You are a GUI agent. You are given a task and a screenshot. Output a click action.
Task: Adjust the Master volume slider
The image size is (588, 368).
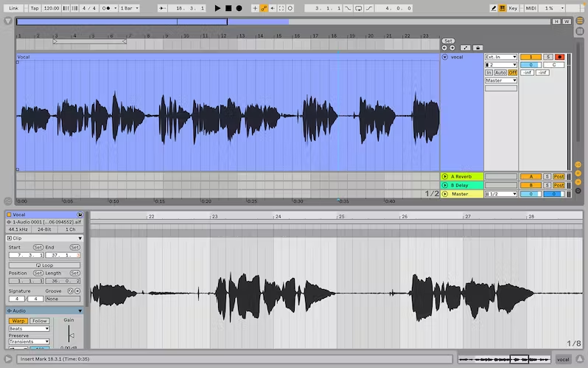tap(531, 194)
